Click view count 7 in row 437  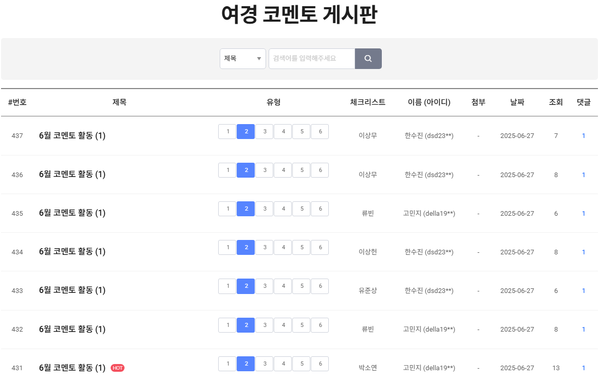point(556,135)
